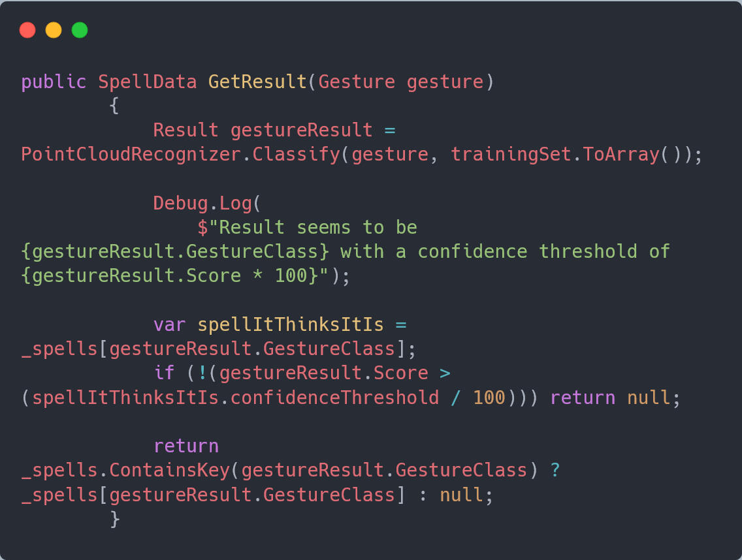Click the opening curly brace of the method
742x560 pixels.
[x=114, y=106]
